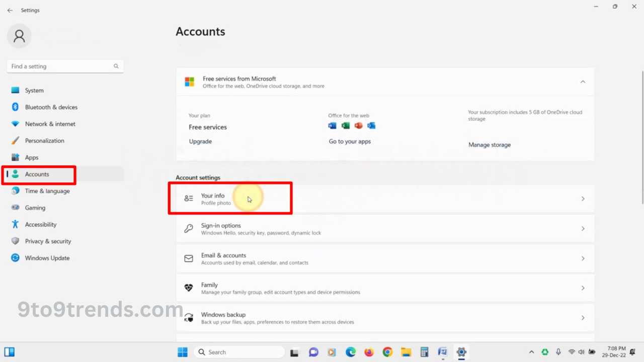Open Personalization in the sidebar
Viewport: 644px width, 362px height.
[65, 141]
